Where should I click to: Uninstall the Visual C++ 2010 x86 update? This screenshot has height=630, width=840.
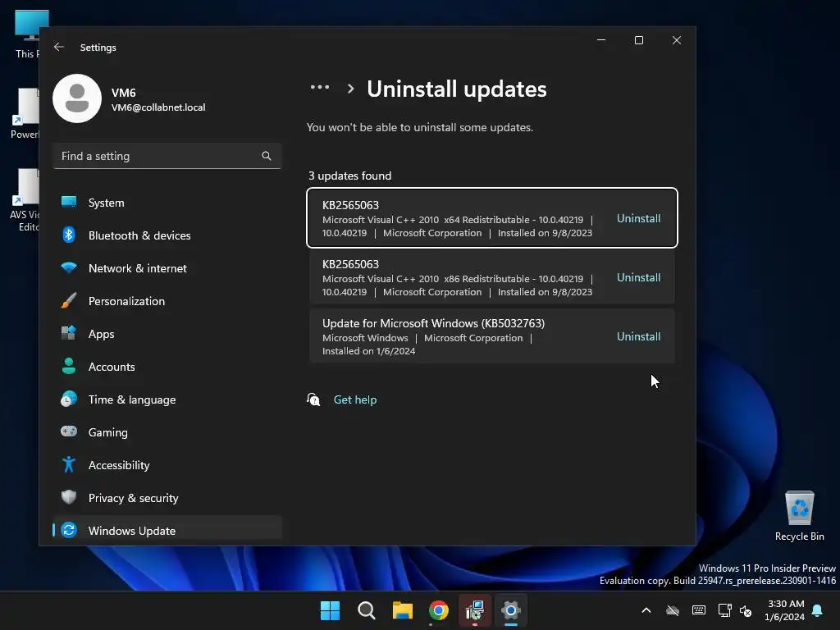click(x=638, y=277)
